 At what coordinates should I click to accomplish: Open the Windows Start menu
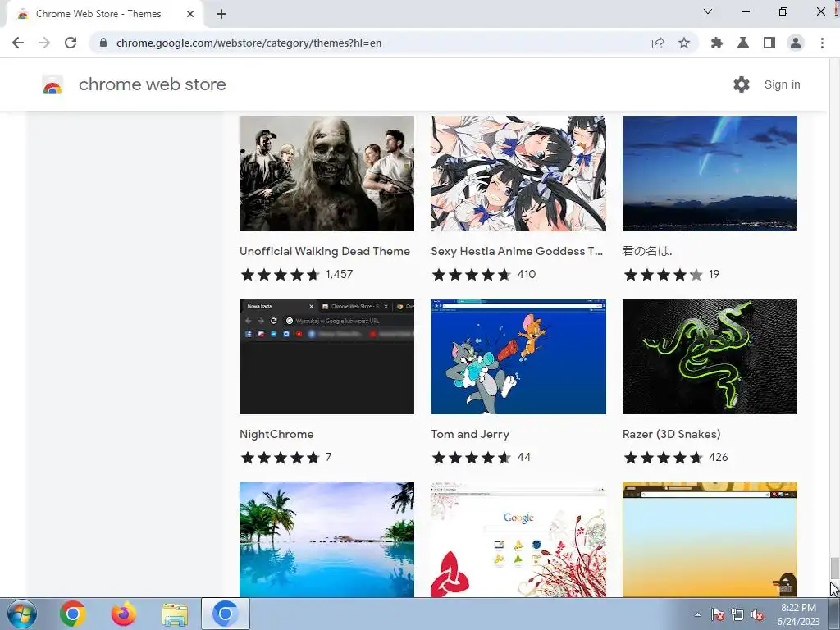[22, 614]
